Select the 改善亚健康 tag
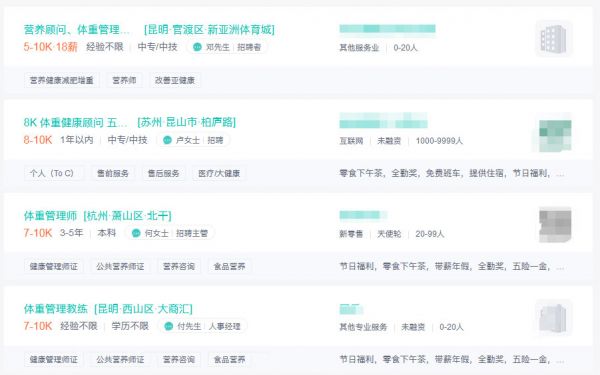600x375 pixels. coord(175,80)
